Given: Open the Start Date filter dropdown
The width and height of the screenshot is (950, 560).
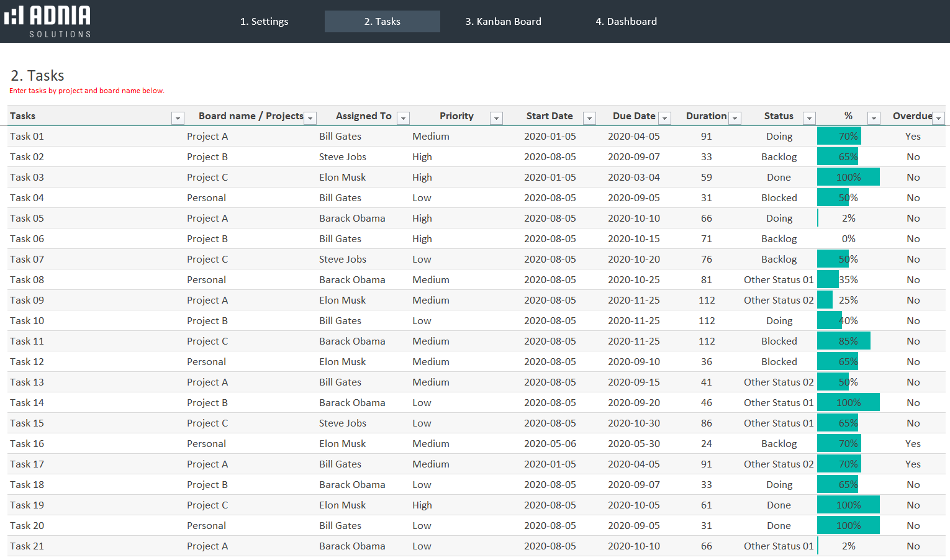Looking at the screenshot, I should pos(589,118).
